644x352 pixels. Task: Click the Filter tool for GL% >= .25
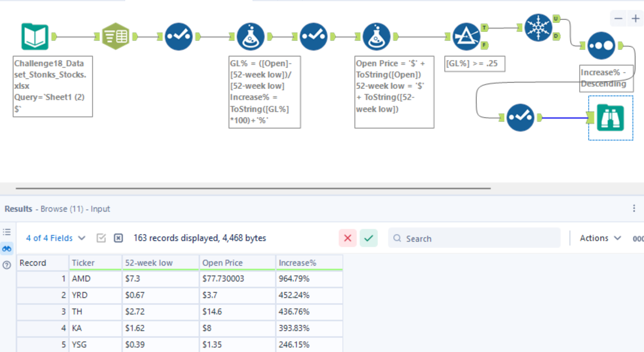(x=466, y=36)
